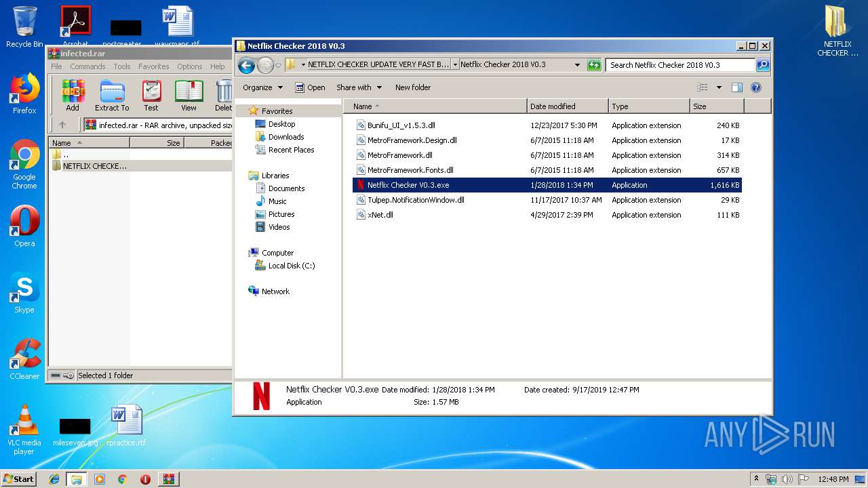
Task: Select Downloads in navigation pane
Action: pyautogui.click(x=285, y=137)
